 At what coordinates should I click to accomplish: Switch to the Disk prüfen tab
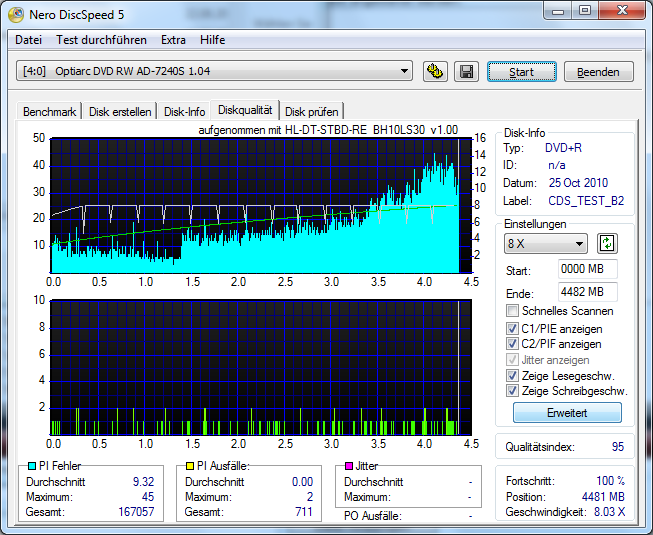(312, 112)
